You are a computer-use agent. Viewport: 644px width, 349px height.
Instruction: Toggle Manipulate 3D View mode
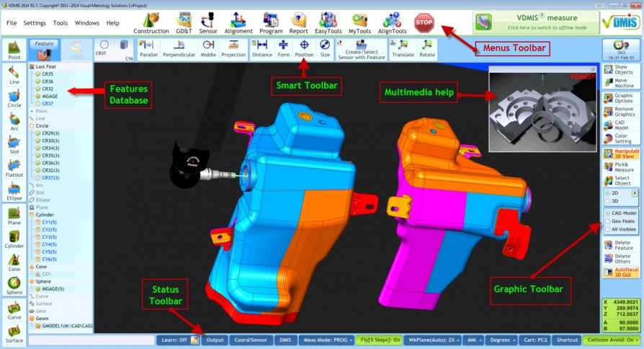tap(621, 154)
